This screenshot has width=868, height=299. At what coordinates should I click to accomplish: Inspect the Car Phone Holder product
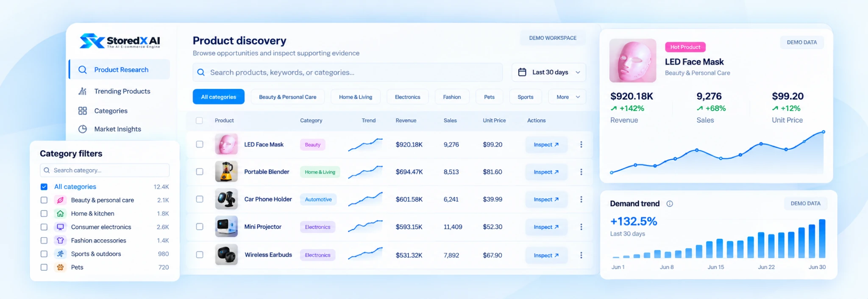click(546, 199)
